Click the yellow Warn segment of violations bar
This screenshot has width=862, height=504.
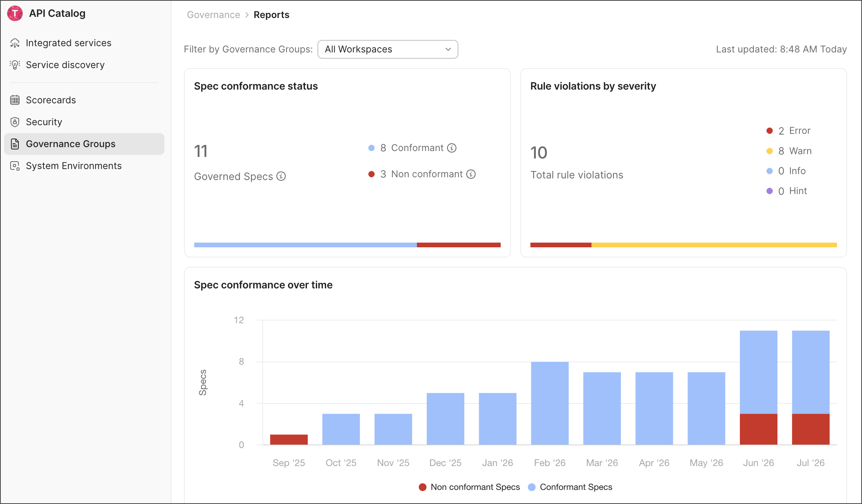point(714,245)
